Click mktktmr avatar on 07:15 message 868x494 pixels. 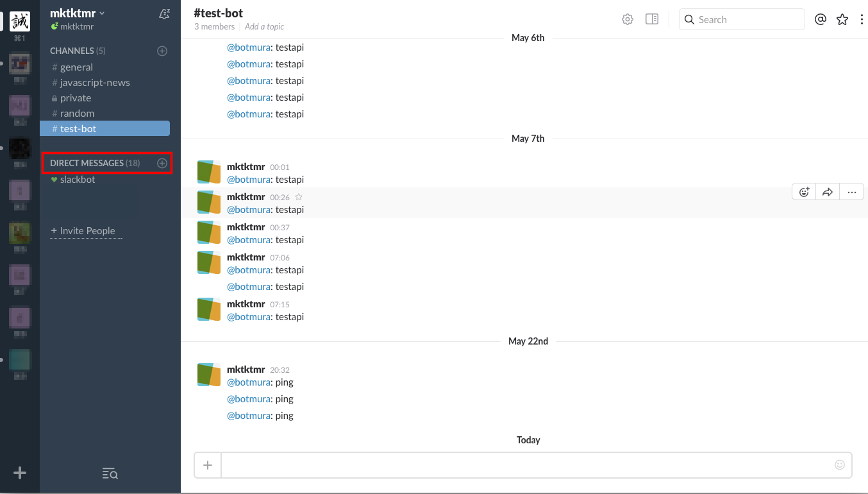[209, 309]
